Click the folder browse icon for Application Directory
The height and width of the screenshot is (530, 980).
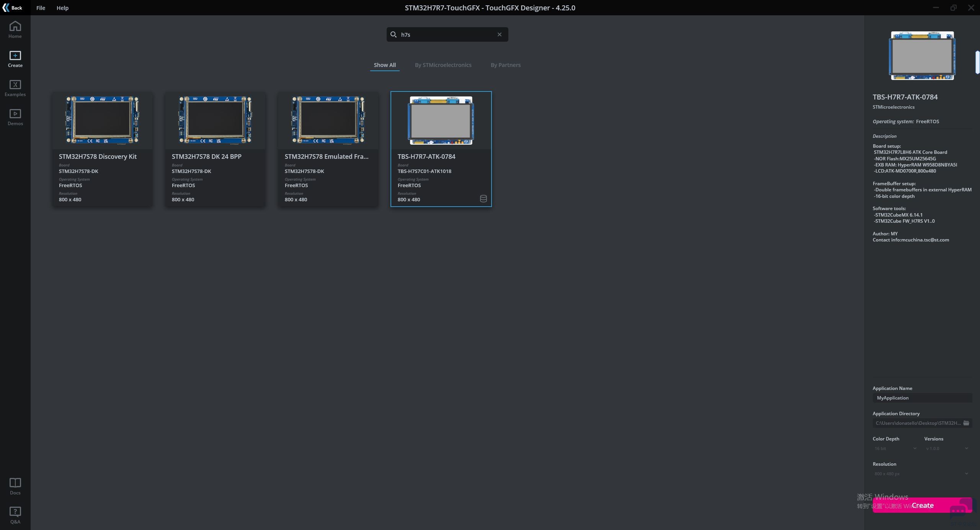(966, 423)
